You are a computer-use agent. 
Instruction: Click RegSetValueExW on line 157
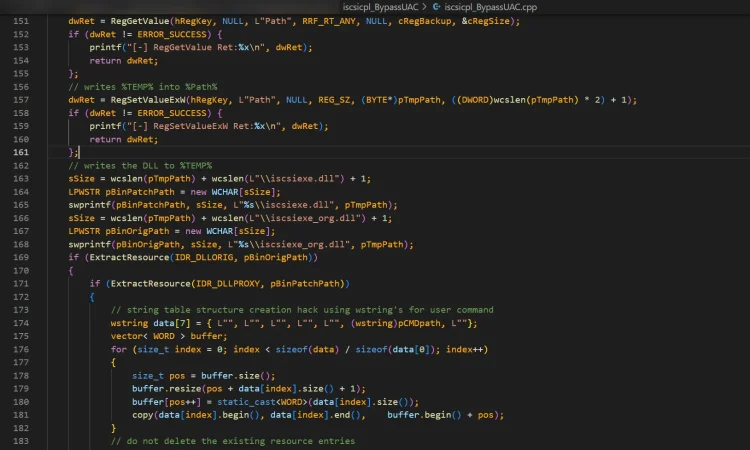click(x=148, y=100)
